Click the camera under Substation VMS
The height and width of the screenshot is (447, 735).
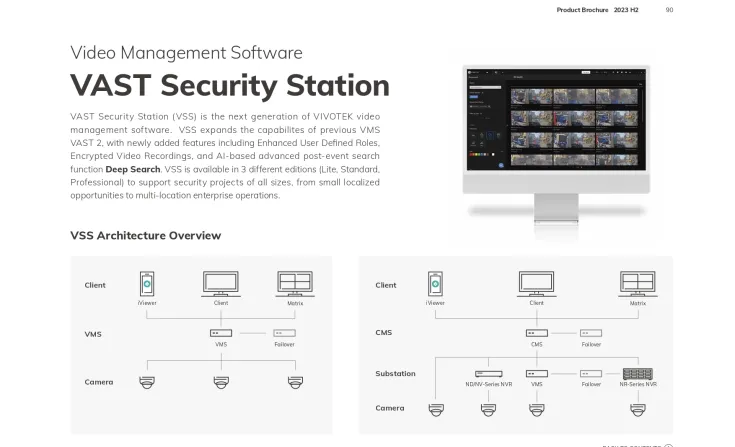point(537,410)
